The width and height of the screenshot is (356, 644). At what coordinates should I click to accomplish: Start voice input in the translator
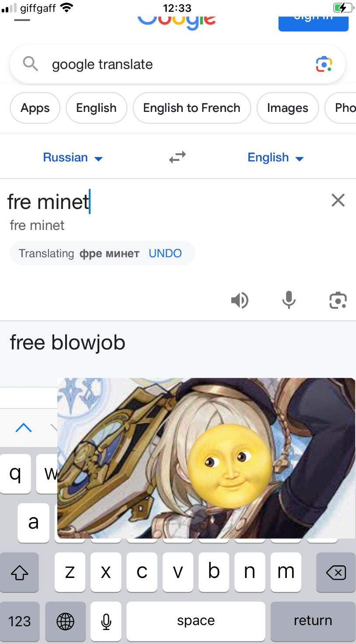(x=289, y=300)
